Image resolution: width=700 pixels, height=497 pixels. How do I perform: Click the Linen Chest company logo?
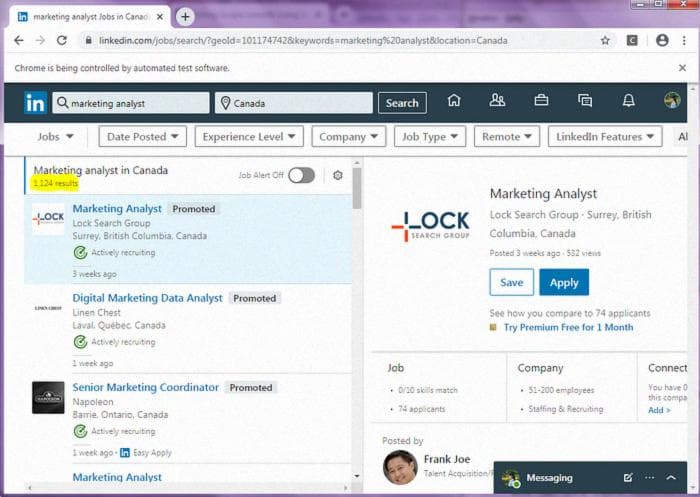pyautogui.click(x=48, y=308)
